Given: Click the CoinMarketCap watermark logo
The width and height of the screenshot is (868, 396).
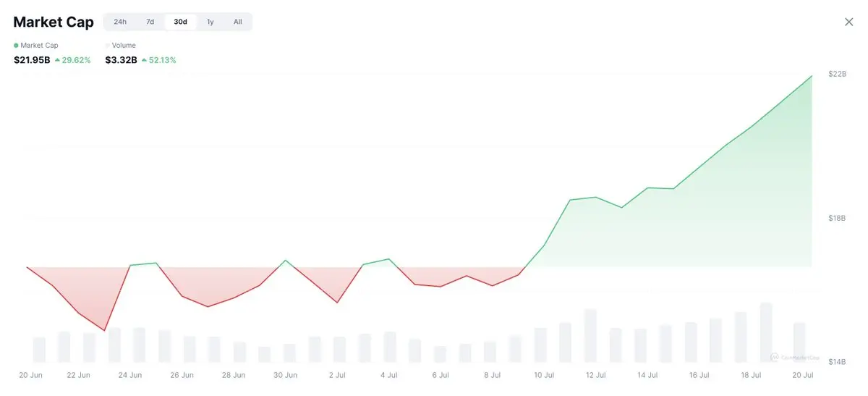Looking at the screenshot, I should click(796, 356).
